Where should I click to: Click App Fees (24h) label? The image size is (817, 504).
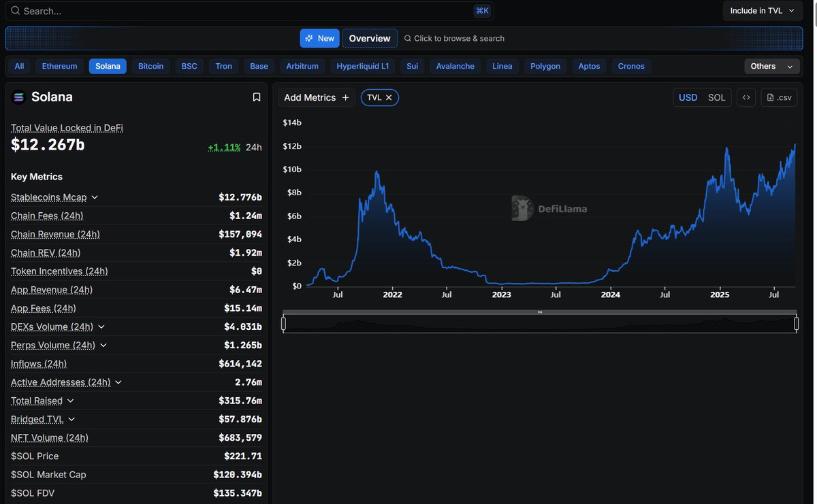(x=44, y=308)
